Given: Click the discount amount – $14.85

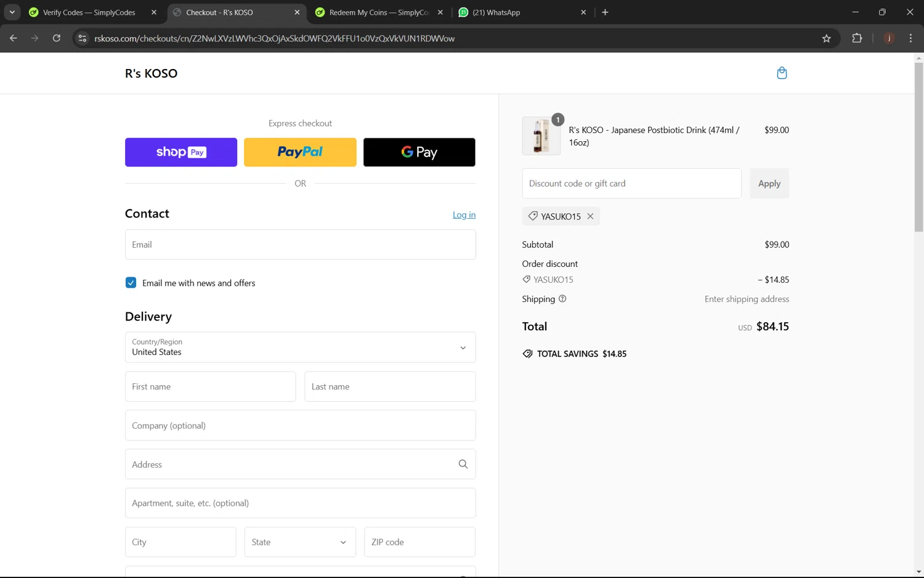Looking at the screenshot, I should 773,280.
